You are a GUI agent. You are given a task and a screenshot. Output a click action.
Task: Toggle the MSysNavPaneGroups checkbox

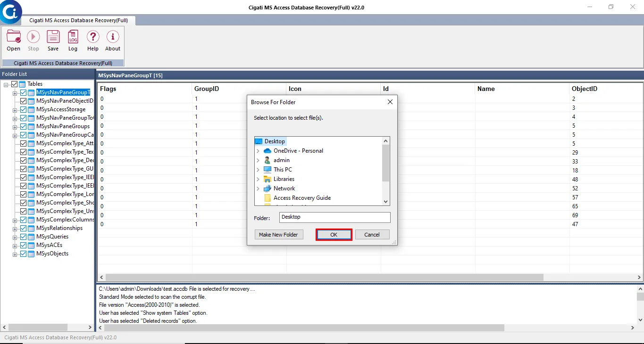pyautogui.click(x=23, y=126)
